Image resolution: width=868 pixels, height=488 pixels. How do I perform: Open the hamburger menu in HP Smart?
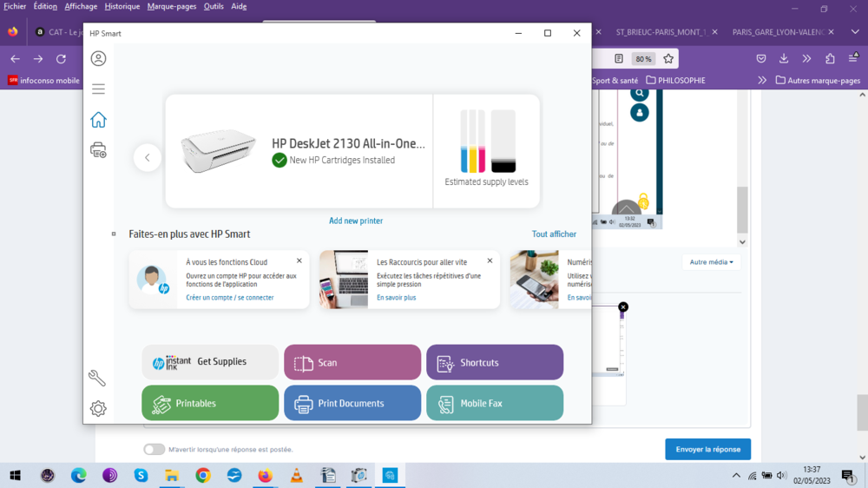[x=98, y=89]
